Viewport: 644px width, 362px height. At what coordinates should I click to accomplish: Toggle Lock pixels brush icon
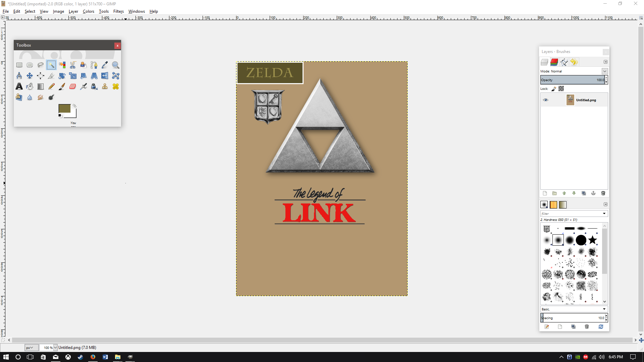point(554,89)
